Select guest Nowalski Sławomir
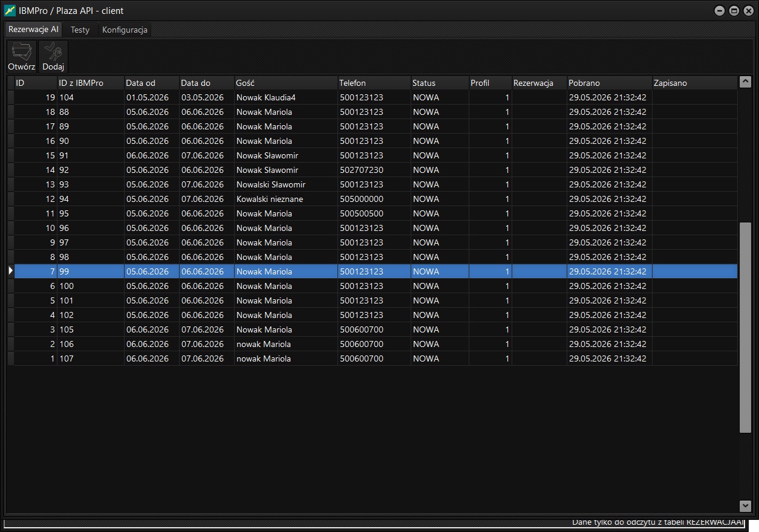Screen dimensions: 759x532 tap(270, 184)
